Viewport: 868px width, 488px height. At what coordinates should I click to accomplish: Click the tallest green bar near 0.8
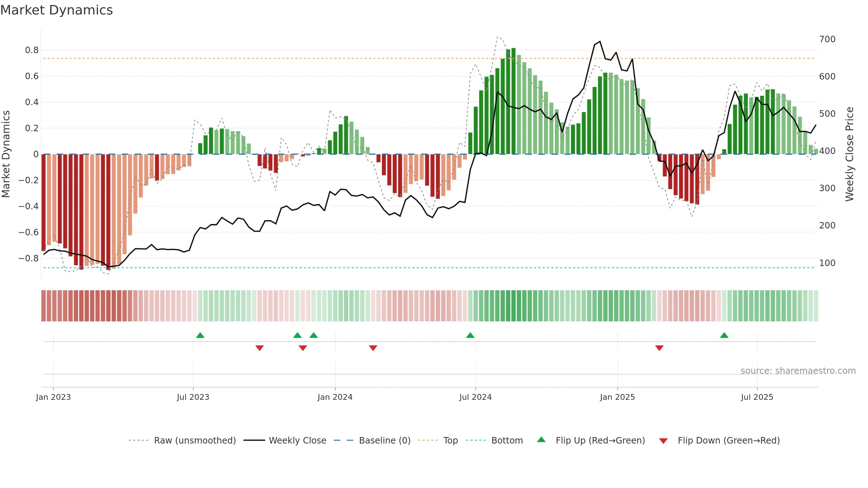(x=513, y=101)
